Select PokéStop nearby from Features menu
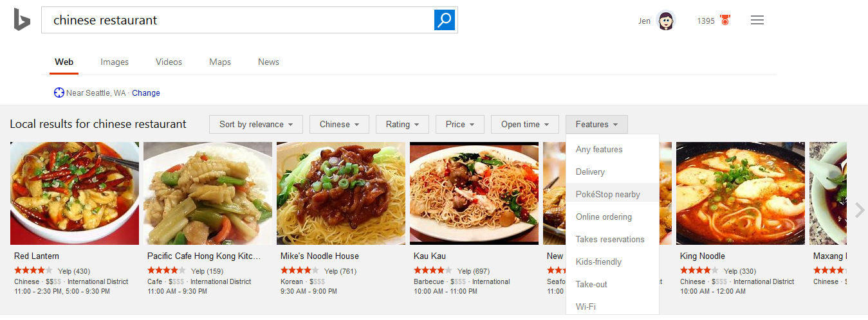The height and width of the screenshot is (320, 868). pos(608,194)
